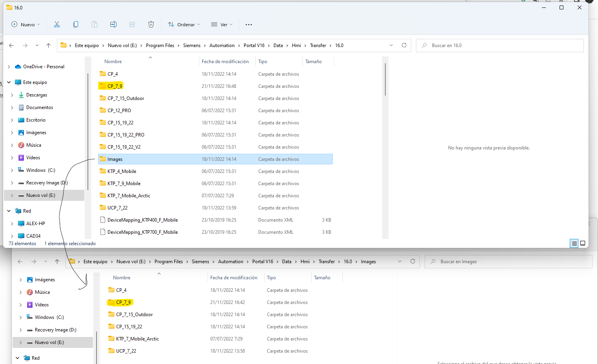Click the Cut scissors icon in toolbar
Screen dimensions: 598x364
pyautogui.click(x=57, y=24)
